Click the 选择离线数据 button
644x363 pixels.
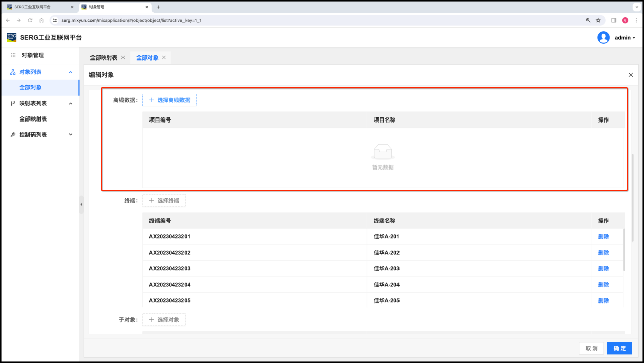point(169,100)
